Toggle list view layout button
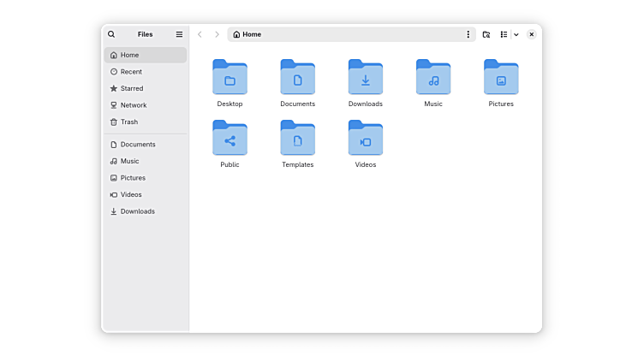 coord(504,34)
